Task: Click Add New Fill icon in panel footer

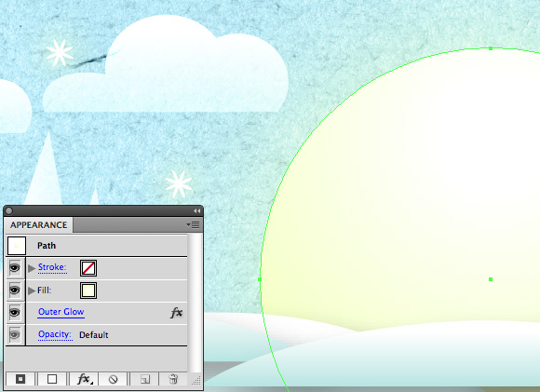Action: point(52,379)
